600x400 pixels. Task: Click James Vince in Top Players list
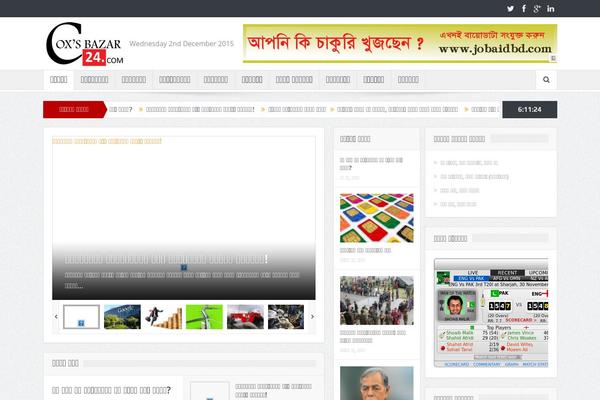tap(520, 333)
